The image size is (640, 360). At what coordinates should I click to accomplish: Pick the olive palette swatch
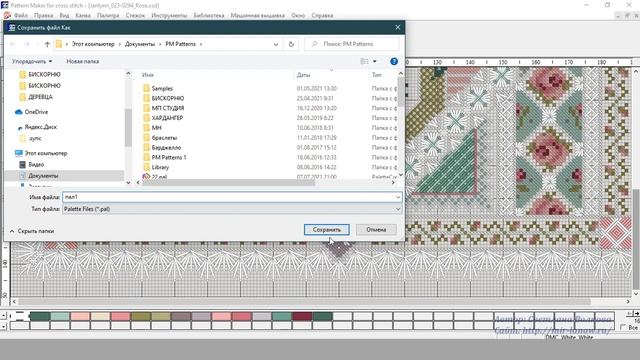(x=141, y=316)
